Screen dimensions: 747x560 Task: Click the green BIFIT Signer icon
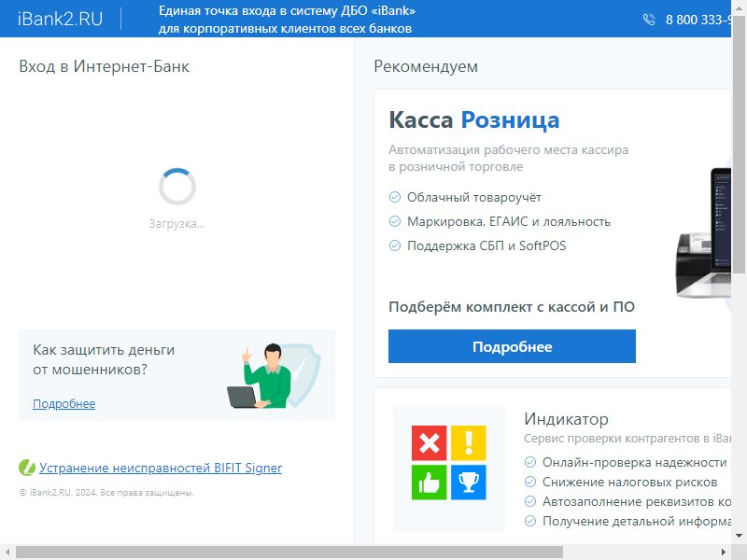(27, 468)
